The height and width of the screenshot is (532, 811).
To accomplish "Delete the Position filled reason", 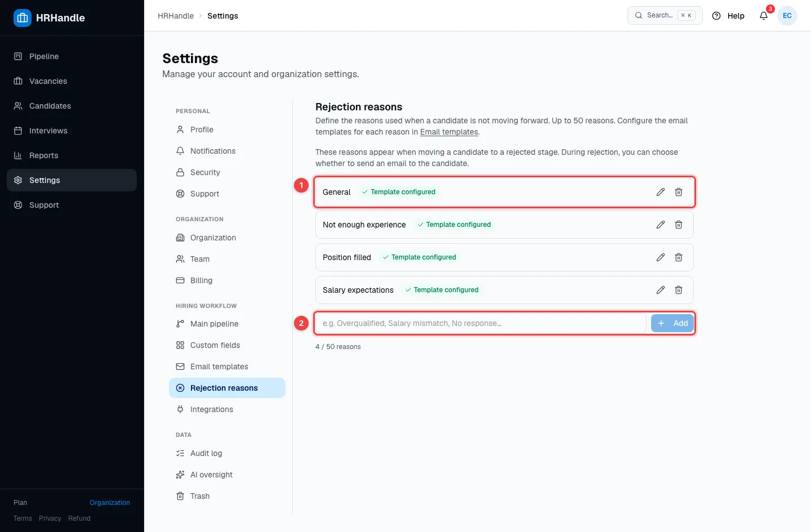I will [x=679, y=257].
